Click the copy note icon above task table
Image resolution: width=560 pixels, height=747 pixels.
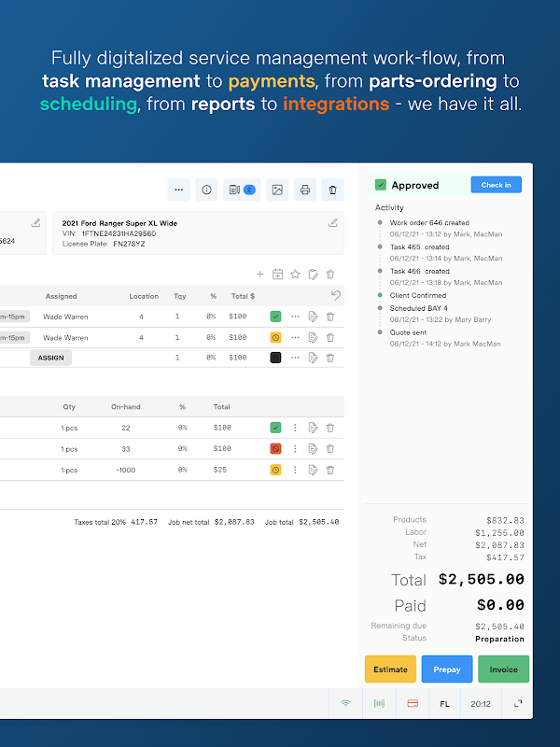(x=313, y=274)
